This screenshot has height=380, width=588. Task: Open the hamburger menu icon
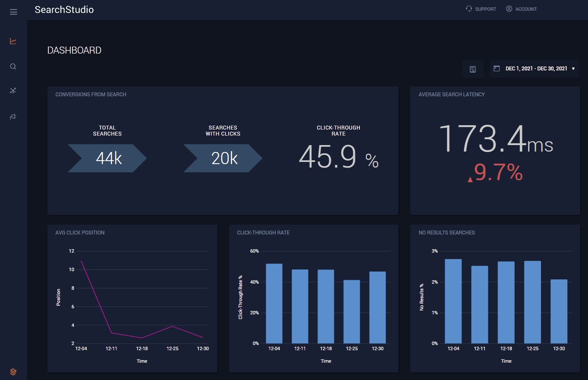click(x=13, y=12)
